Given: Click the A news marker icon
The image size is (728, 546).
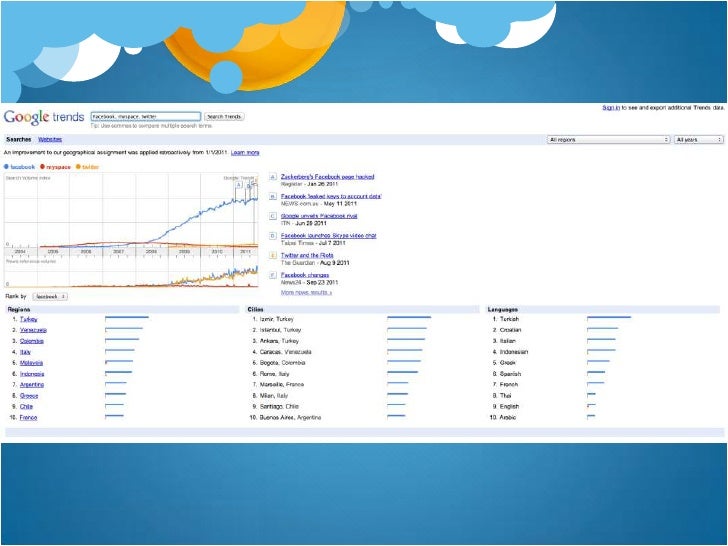Looking at the screenshot, I should click(x=273, y=177).
